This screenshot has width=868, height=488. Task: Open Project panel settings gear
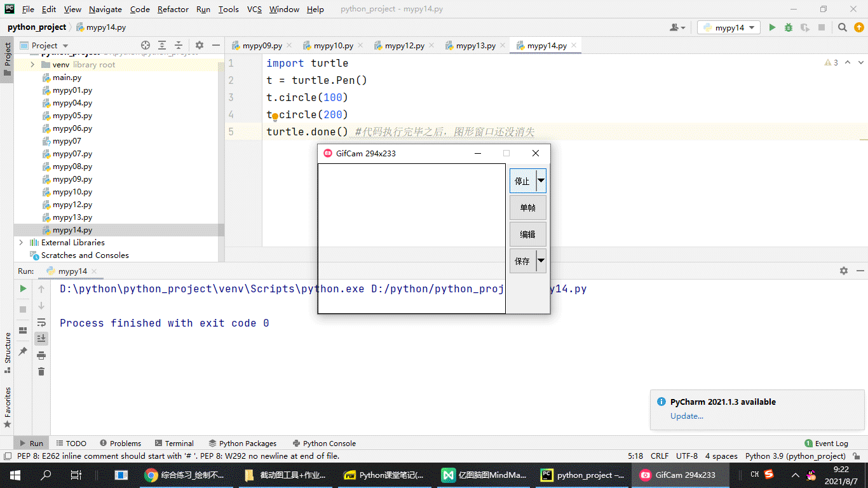click(200, 45)
